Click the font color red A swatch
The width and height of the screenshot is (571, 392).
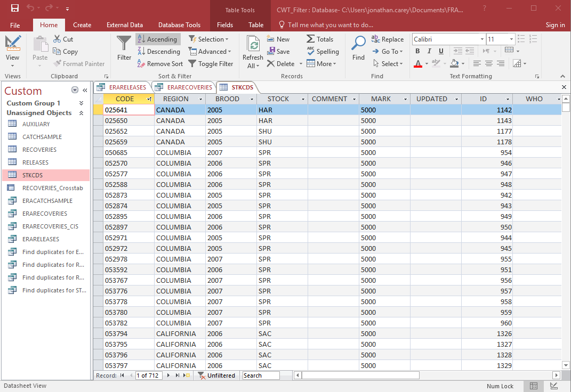pyautogui.click(x=418, y=63)
